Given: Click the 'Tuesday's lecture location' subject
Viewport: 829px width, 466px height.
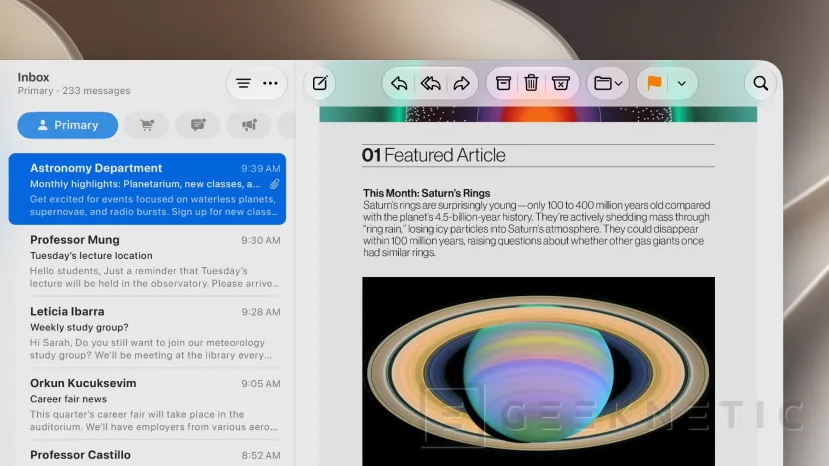Looking at the screenshot, I should tap(91, 255).
